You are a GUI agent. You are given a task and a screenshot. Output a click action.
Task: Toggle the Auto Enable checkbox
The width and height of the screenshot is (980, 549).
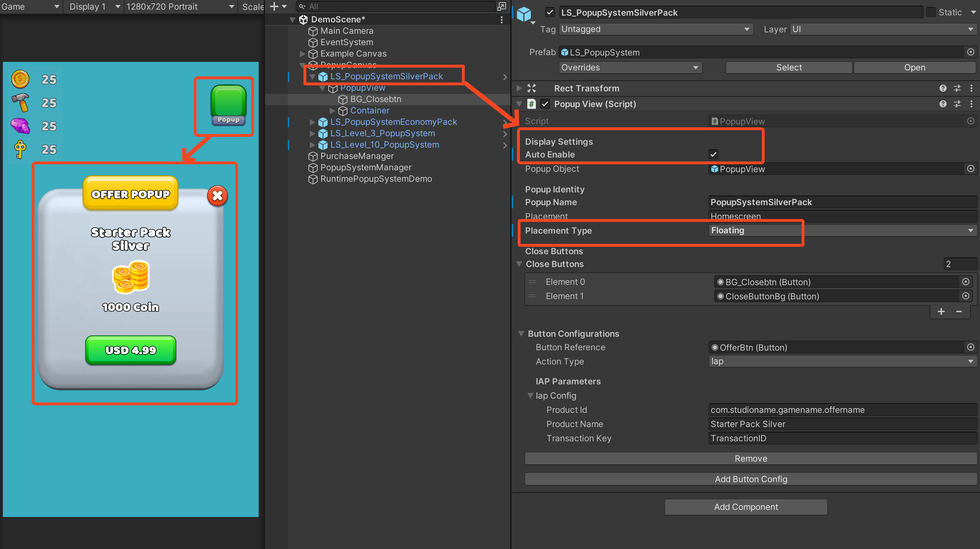(713, 155)
